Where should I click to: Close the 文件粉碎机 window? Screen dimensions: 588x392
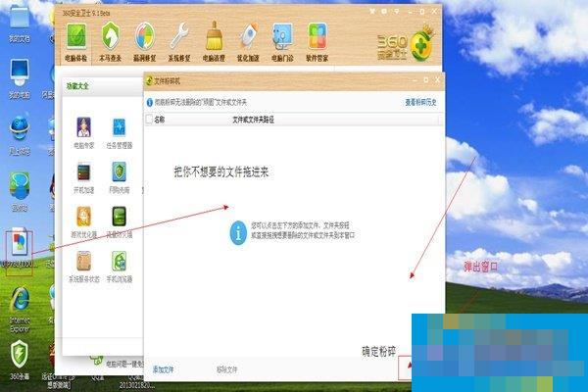coord(437,80)
